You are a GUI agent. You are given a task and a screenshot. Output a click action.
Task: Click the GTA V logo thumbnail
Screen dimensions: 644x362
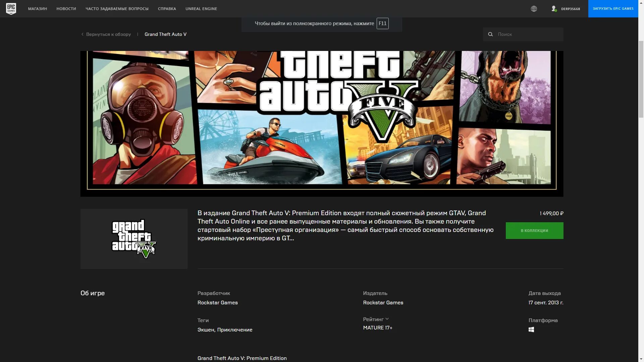[134, 239]
